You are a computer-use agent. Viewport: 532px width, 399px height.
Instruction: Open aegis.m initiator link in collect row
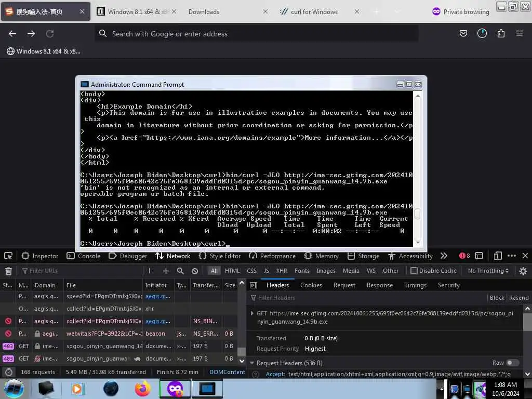(x=158, y=321)
